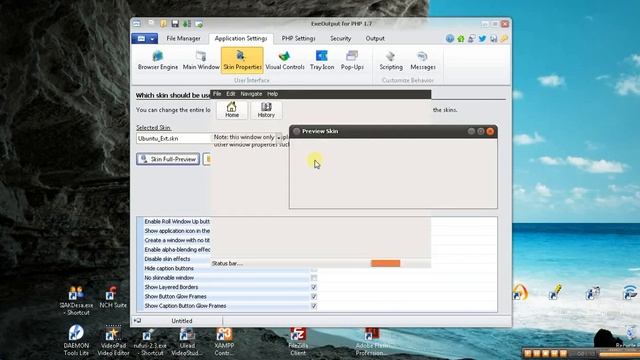Screen dimensions: 640x360
Task: Click the save (floppy disk) quick-access icon
Action: pyautogui.click(x=175, y=24)
